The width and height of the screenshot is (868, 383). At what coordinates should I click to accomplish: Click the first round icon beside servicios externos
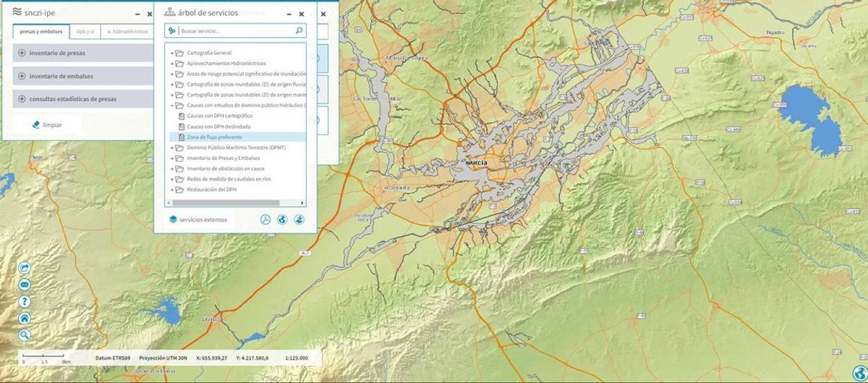click(265, 219)
